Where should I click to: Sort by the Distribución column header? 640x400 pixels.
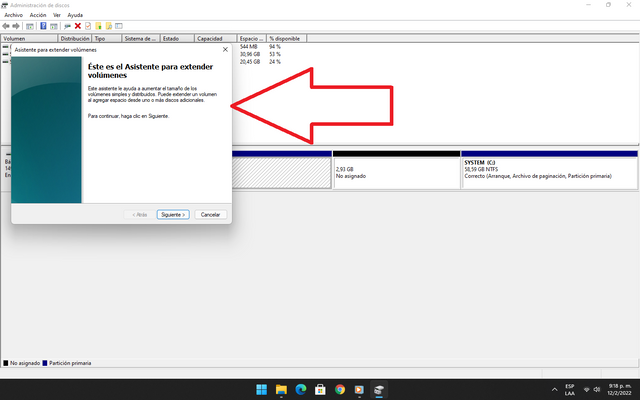[75, 38]
